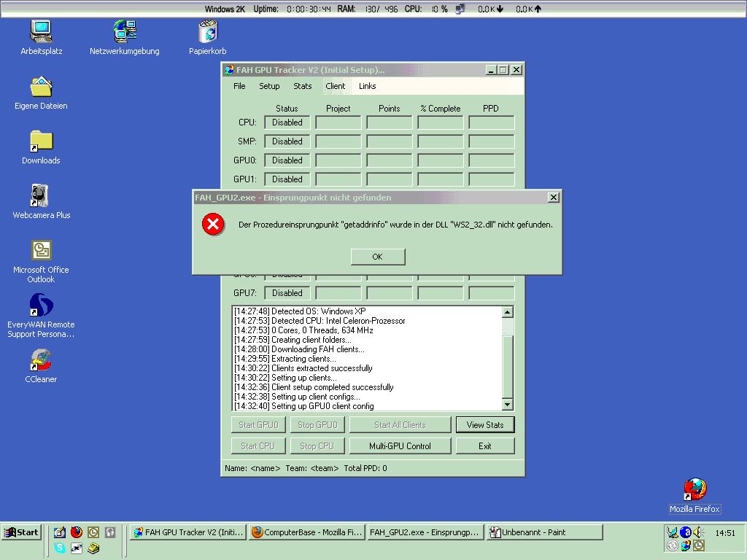The image size is (747, 560).
Task: Click the Stop GPU0 button
Action: [x=317, y=425]
